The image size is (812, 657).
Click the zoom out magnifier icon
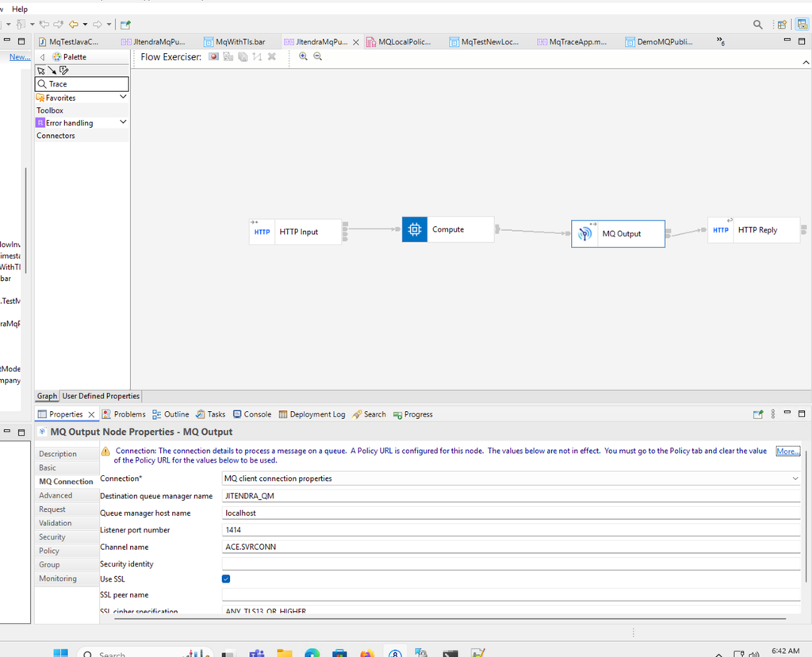(x=318, y=57)
